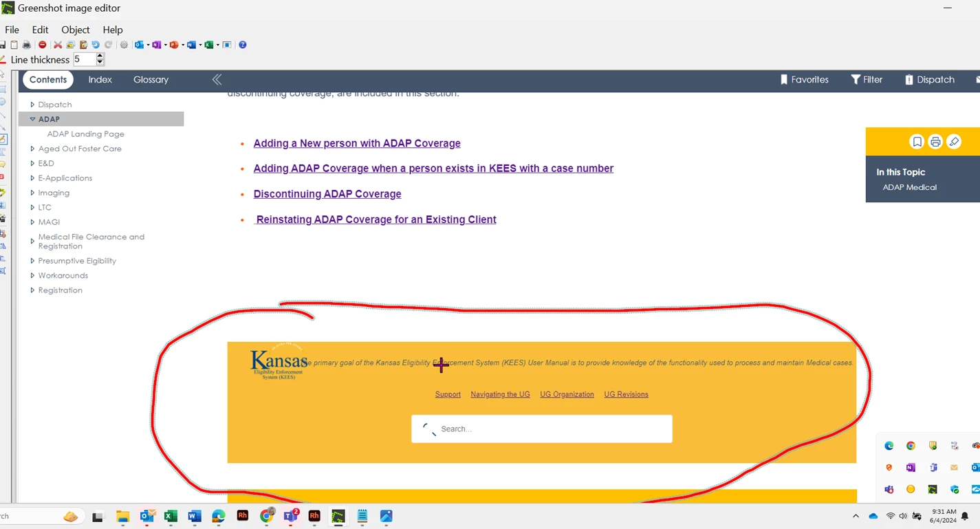Image resolution: width=980 pixels, height=529 pixels.
Task: Redo action with grey arrow icon
Action: 108,45
